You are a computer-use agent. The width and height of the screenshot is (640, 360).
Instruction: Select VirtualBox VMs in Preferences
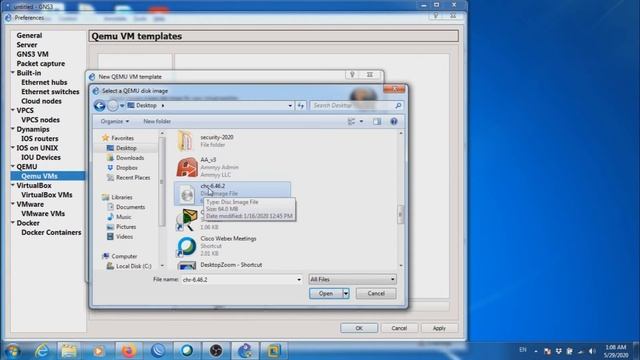click(x=47, y=195)
